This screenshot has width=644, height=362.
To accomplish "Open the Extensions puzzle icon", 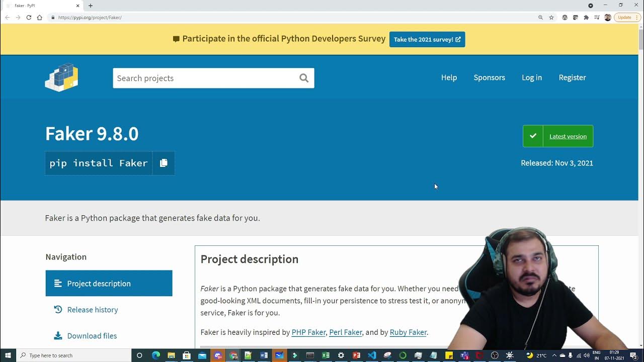I will click(586, 18).
